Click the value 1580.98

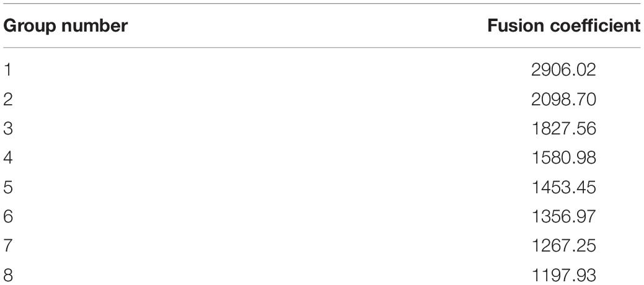click(x=563, y=158)
